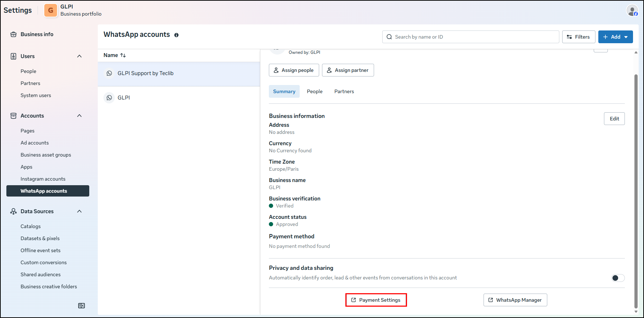
Task: Collapse the Users section chevron
Action: tap(79, 56)
